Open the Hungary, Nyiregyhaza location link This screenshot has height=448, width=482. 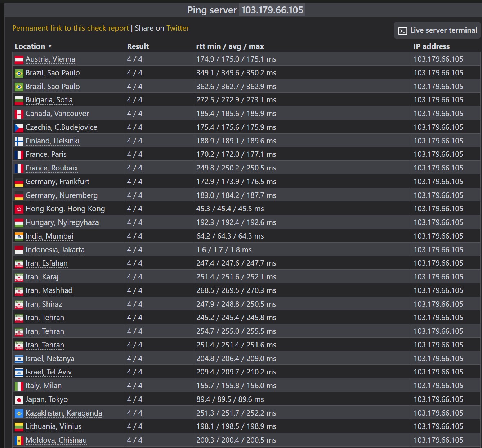point(62,222)
